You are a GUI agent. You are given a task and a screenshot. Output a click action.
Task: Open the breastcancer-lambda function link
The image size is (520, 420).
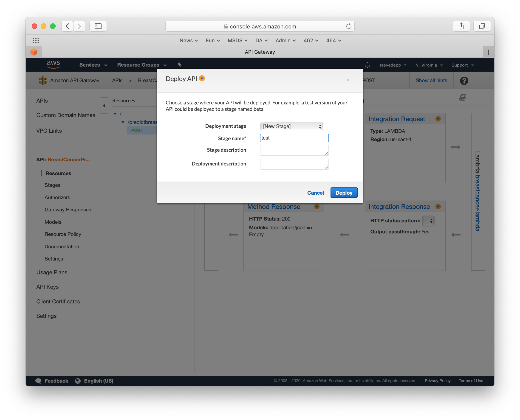pyautogui.click(x=477, y=203)
